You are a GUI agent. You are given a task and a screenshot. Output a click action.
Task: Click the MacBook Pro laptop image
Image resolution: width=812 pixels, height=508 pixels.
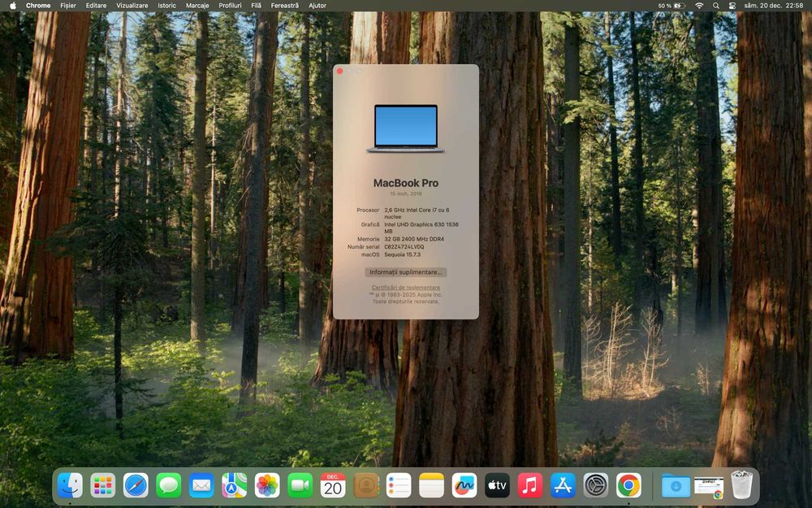pos(405,128)
